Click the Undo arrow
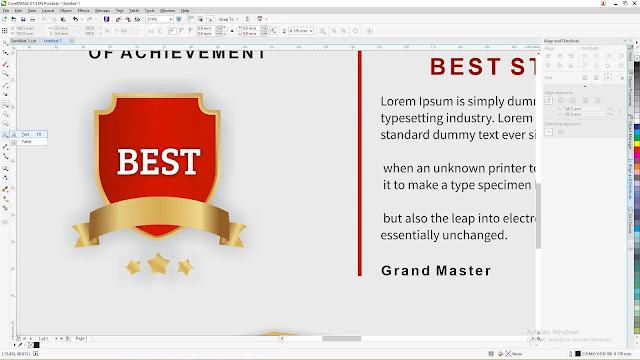This screenshot has height=360, width=640. coord(75,19)
